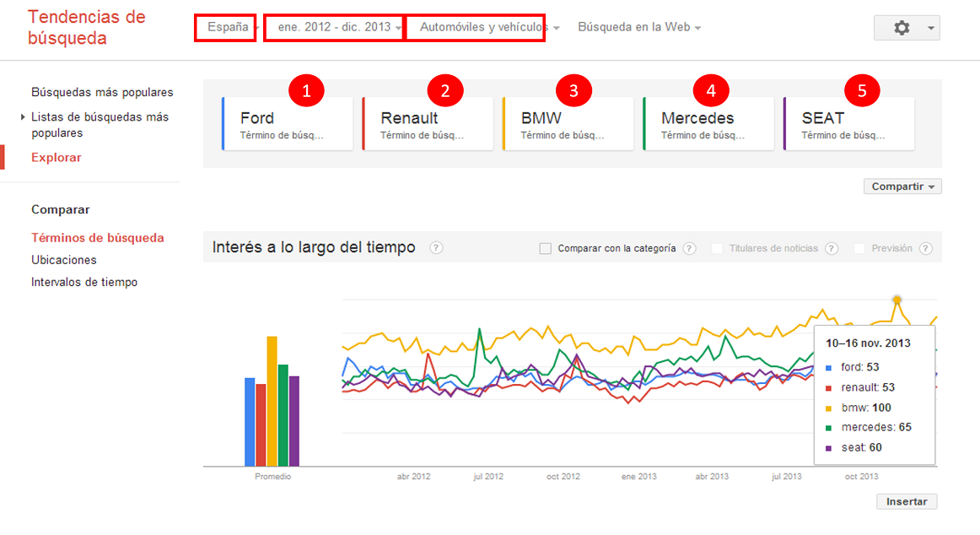980x535 pixels.
Task: Click help icon next to Comparar con la categoría
Action: (x=689, y=249)
